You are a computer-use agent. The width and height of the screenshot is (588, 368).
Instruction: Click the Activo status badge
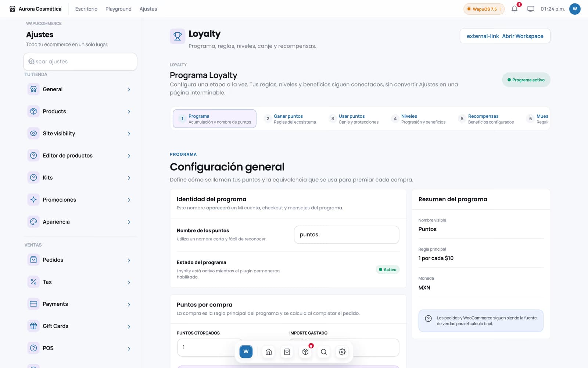pyautogui.click(x=388, y=269)
